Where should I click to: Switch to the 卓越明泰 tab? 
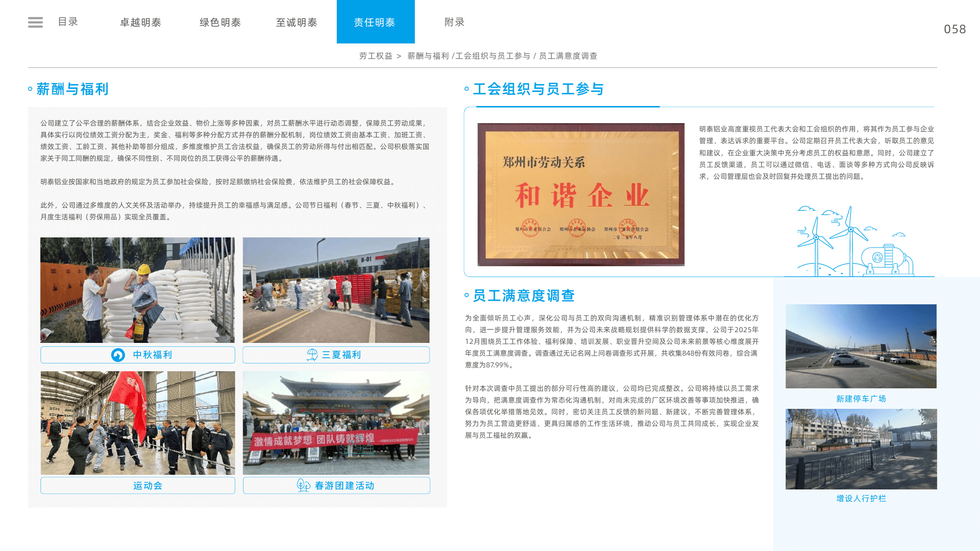pyautogui.click(x=141, y=22)
